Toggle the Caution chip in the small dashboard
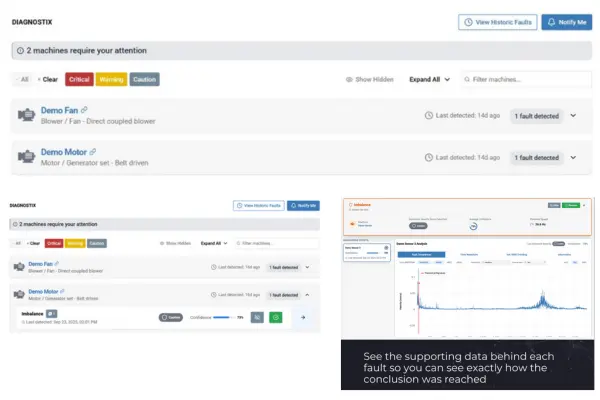This screenshot has width=600, height=400. pos(97,243)
